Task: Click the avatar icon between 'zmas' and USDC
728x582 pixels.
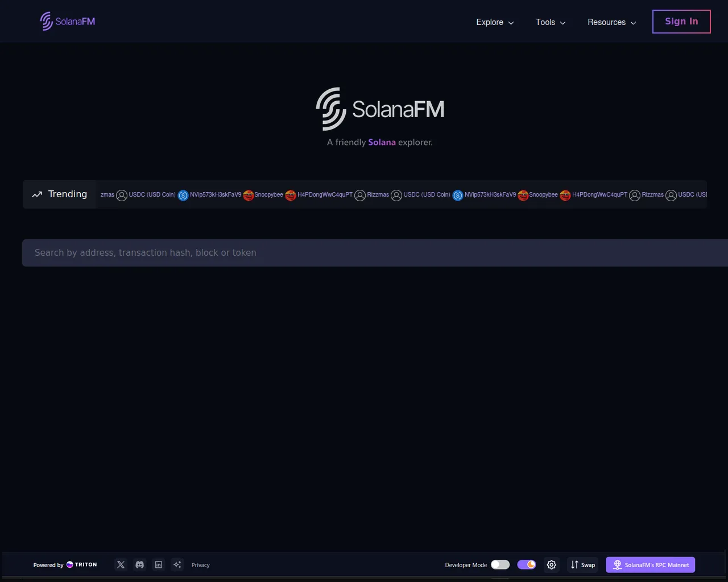Action: tap(122, 195)
